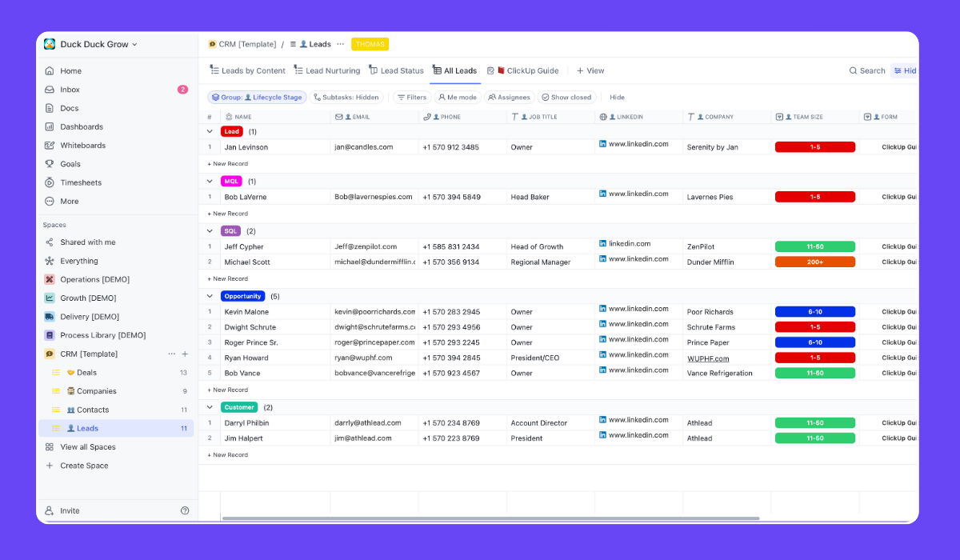Collapse the Customer group

tap(210, 406)
